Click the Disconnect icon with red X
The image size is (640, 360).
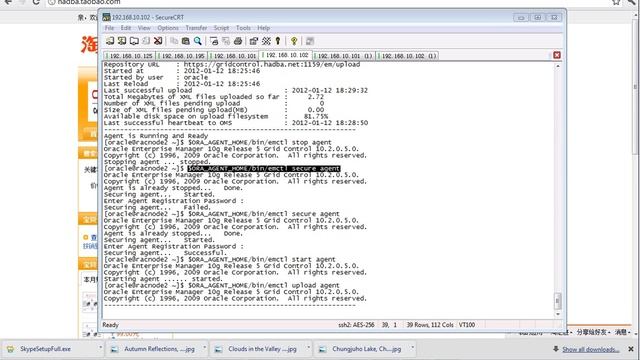pyautogui.click(x=158, y=41)
